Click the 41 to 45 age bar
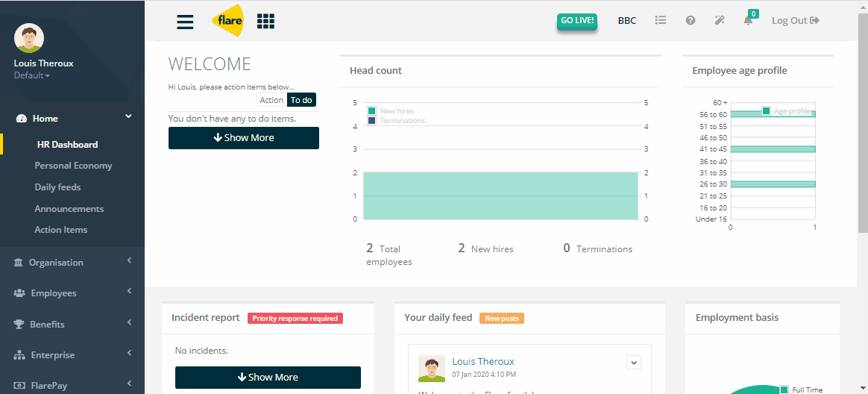 [773, 149]
